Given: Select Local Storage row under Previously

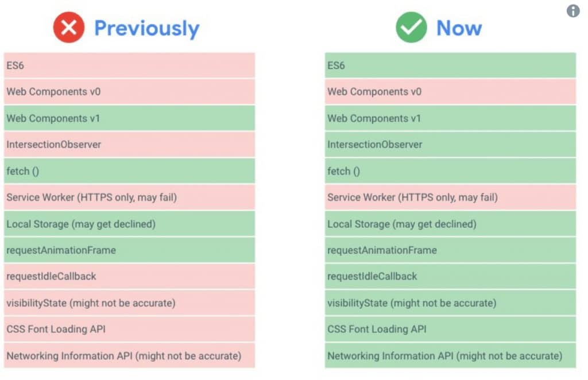Looking at the screenshot, I should 129,224.
